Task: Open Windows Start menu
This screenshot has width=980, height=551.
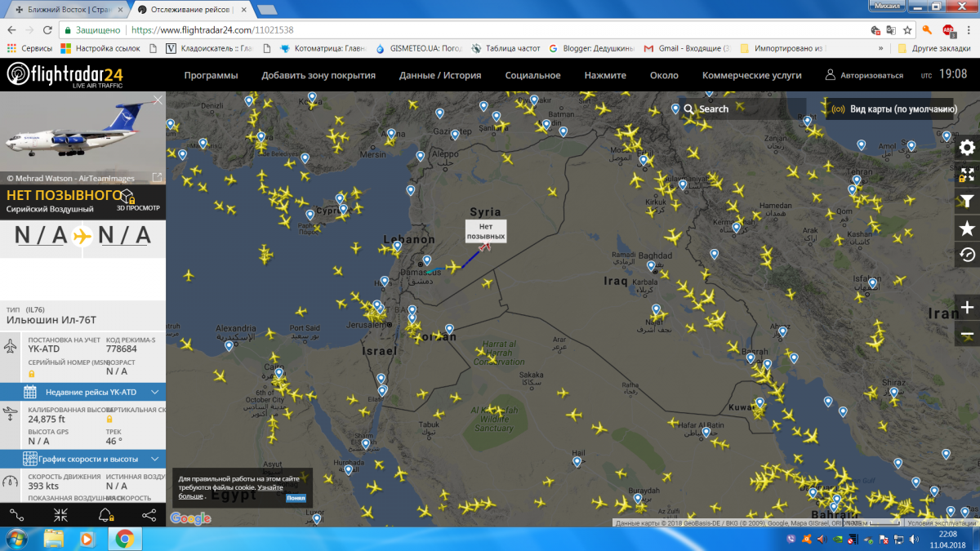Action: (17, 539)
